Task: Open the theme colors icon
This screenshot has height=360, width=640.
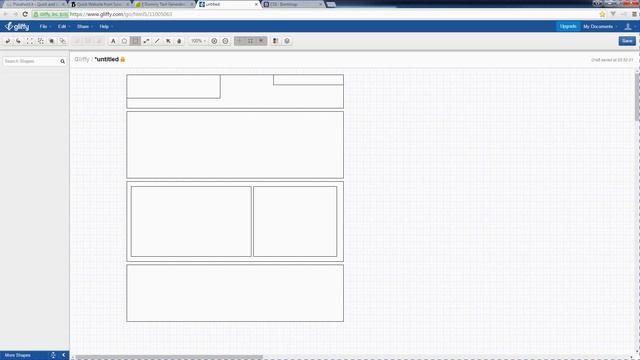Action: click(276, 41)
